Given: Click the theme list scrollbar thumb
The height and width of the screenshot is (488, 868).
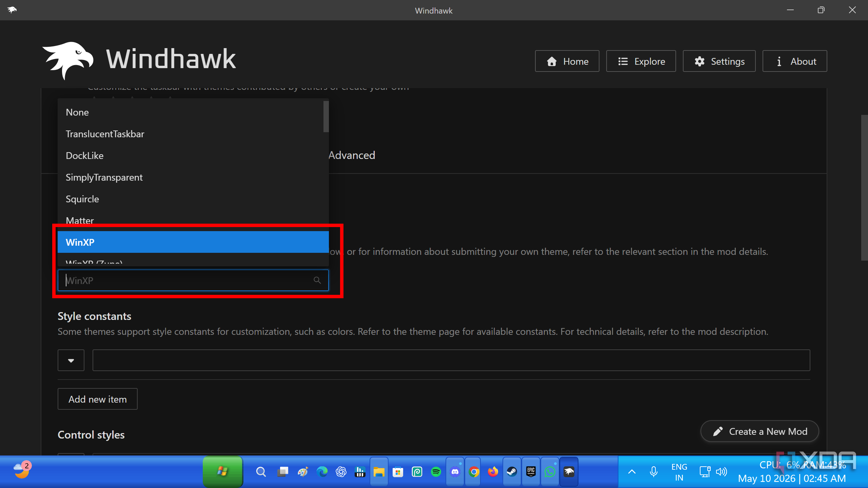Looking at the screenshot, I should point(326,117).
